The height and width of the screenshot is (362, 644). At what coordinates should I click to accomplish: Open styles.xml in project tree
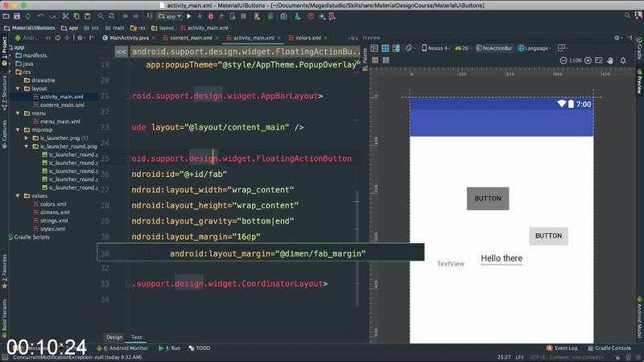(x=49, y=228)
